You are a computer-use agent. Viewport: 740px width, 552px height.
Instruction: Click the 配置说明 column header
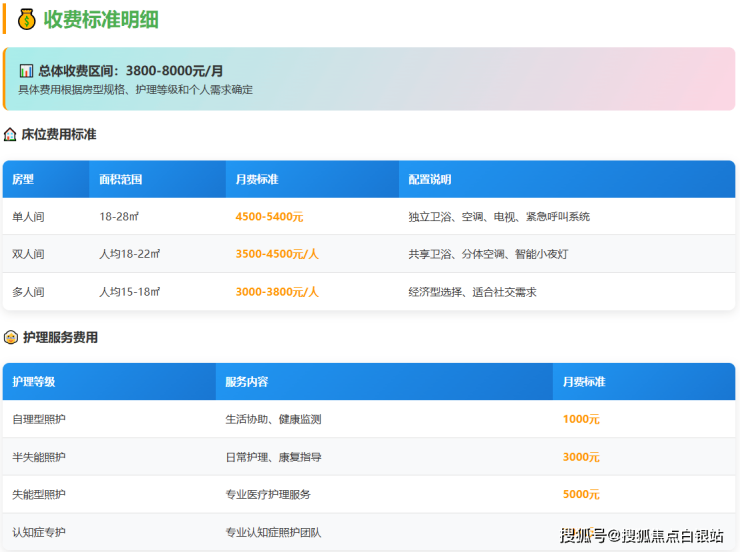coord(430,180)
